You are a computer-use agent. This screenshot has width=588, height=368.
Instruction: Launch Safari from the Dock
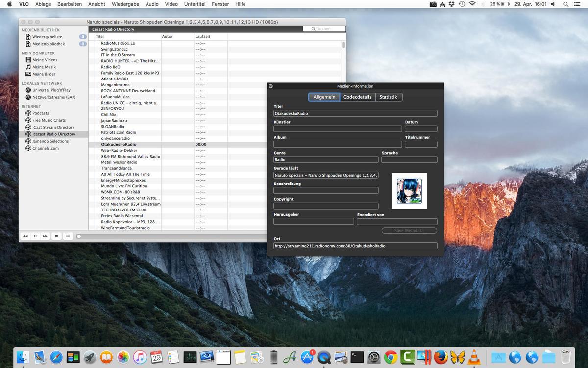[56, 357]
